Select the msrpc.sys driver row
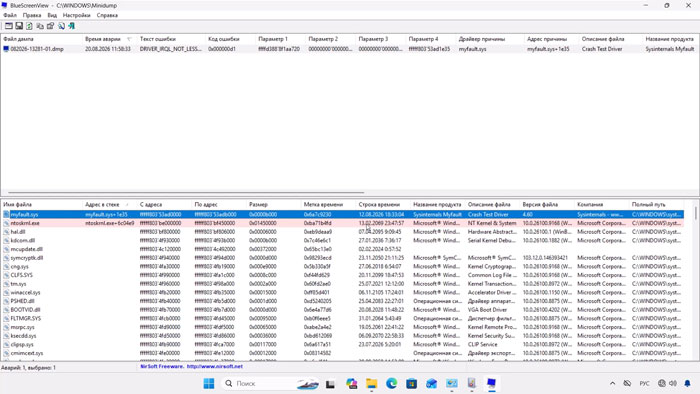Viewport: 700px width, 394px height. pos(342,327)
